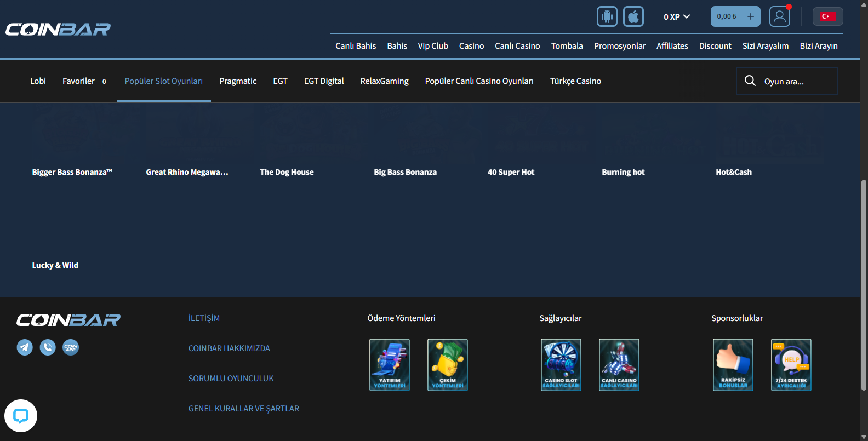Expand the 0 XP dropdown
Image resolution: width=868 pixels, height=441 pixels.
click(x=677, y=17)
